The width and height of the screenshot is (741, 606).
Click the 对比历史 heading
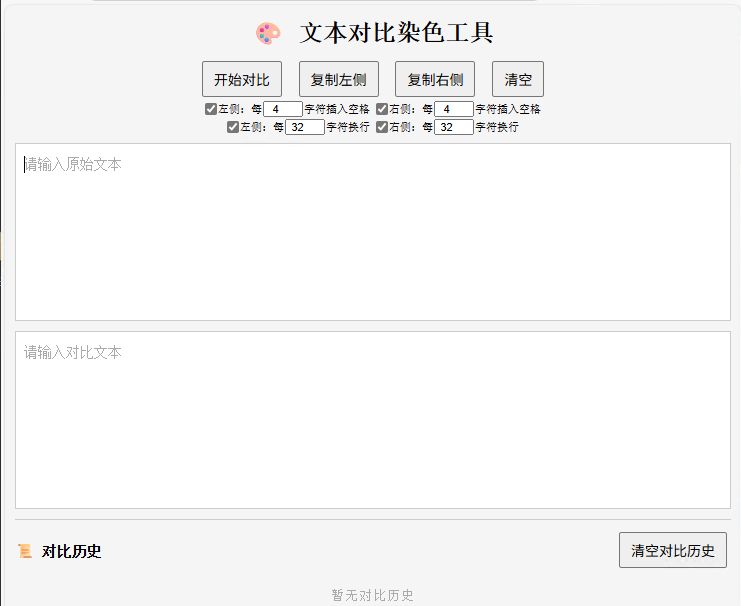coord(71,551)
